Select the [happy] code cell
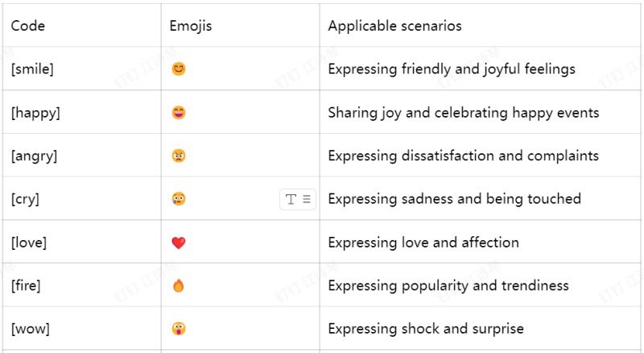The image size is (644, 353). (82, 112)
